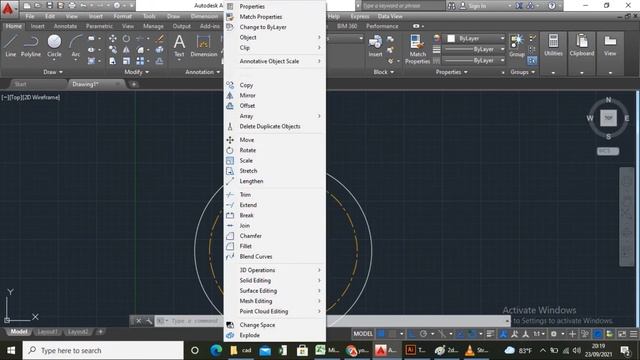640x360 pixels.
Task: Open the Express menu
Action: point(360,16)
